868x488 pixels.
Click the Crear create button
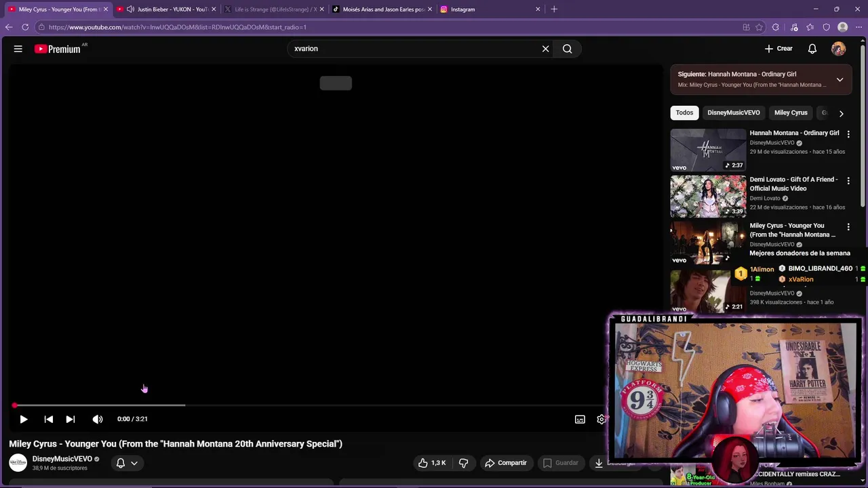778,49
